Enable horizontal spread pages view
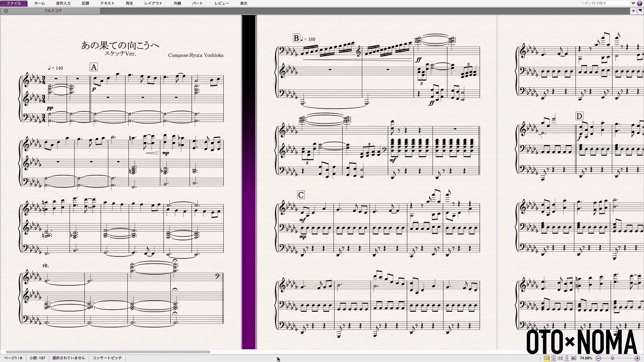This screenshot has height=362, width=644. pos(547,358)
